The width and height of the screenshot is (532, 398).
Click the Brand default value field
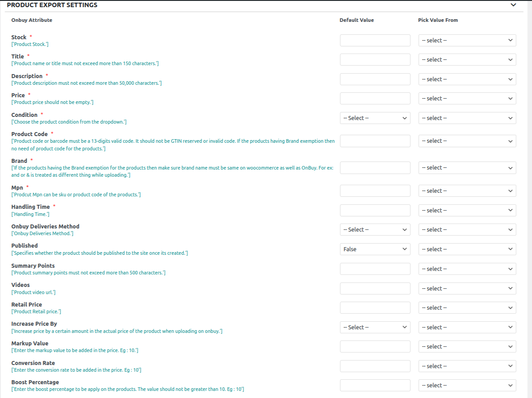(x=375, y=168)
